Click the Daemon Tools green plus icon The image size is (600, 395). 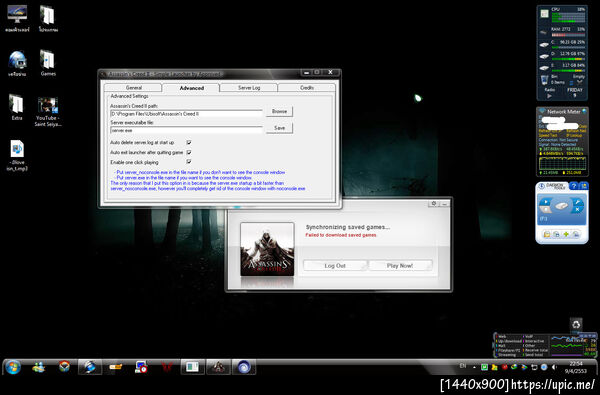(566, 234)
